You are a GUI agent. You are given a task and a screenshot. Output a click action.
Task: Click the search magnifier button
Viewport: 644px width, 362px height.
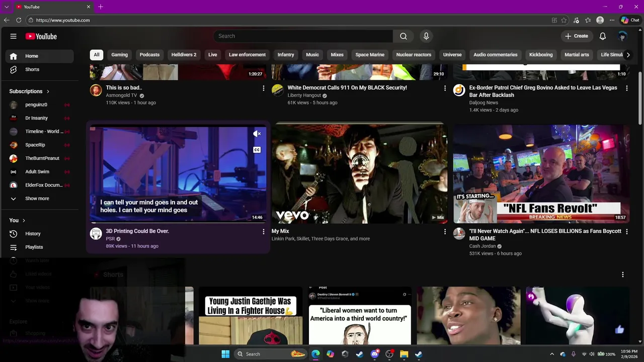pos(404,36)
